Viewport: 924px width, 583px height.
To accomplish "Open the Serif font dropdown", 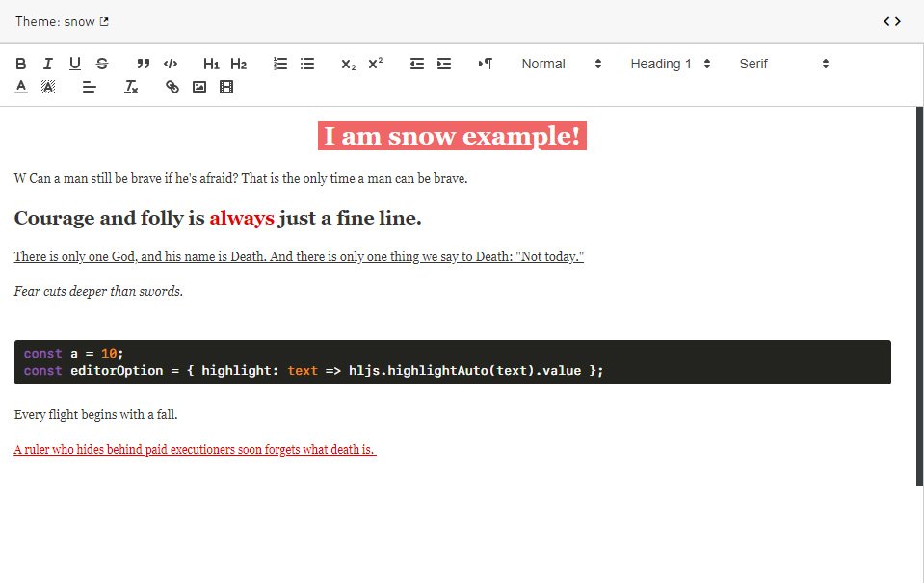I will point(783,64).
